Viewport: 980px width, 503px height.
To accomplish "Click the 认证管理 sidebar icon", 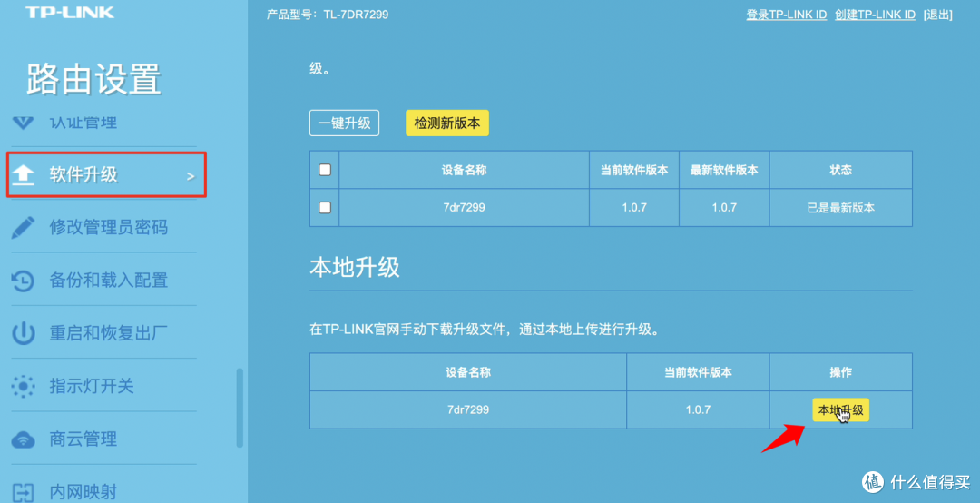I will [23, 123].
